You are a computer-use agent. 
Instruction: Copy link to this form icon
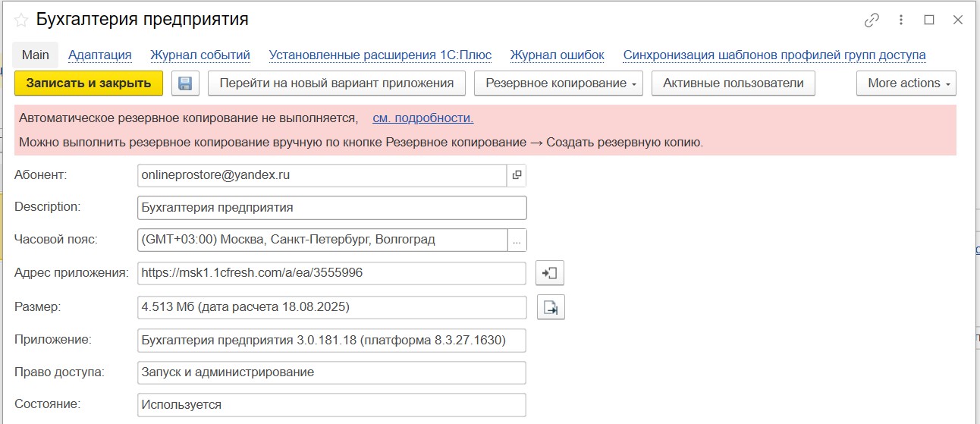[x=872, y=20]
